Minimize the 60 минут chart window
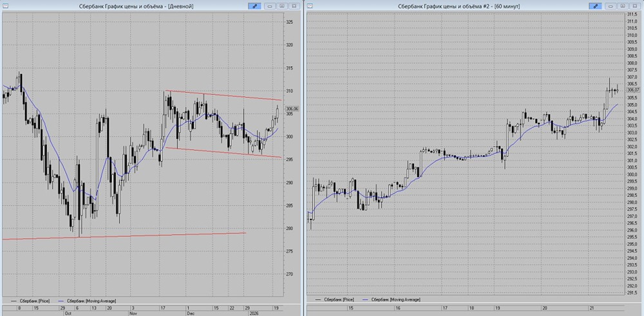Image resolution: width=644 pixels, height=316 pixels. coord(610,6)
